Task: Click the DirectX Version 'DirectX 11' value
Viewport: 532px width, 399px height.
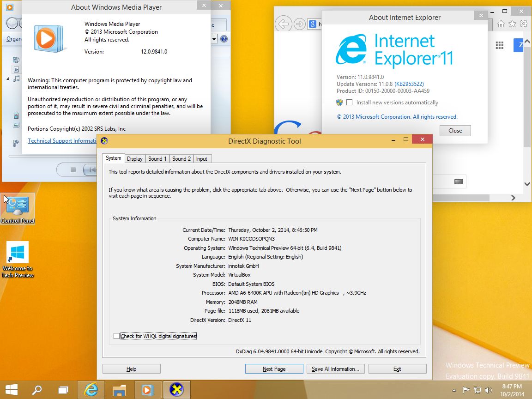Action: pyautogui.click(x=240, y=320)
